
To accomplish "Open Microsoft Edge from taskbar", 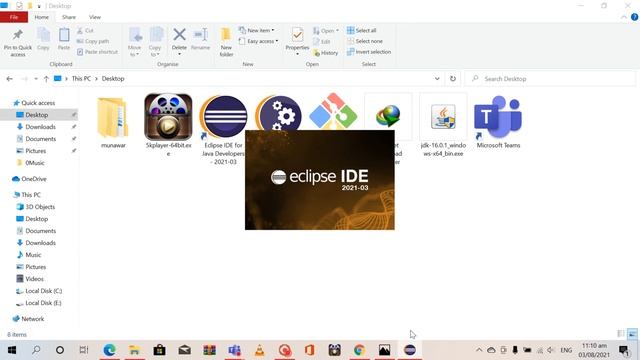I will (x=109, y=350).
